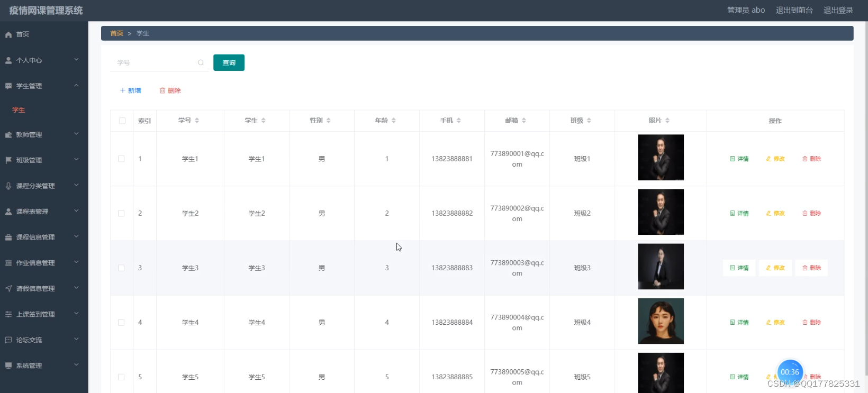Toggle the select-all checkbox in table header
This screenshot has height=393, width=868.
[122, 121]
